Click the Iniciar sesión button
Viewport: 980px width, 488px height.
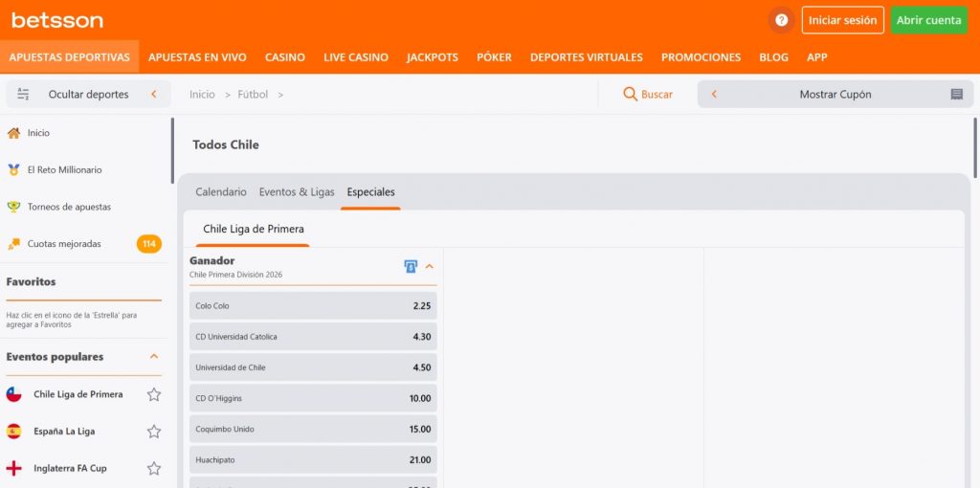click(842, 20)
